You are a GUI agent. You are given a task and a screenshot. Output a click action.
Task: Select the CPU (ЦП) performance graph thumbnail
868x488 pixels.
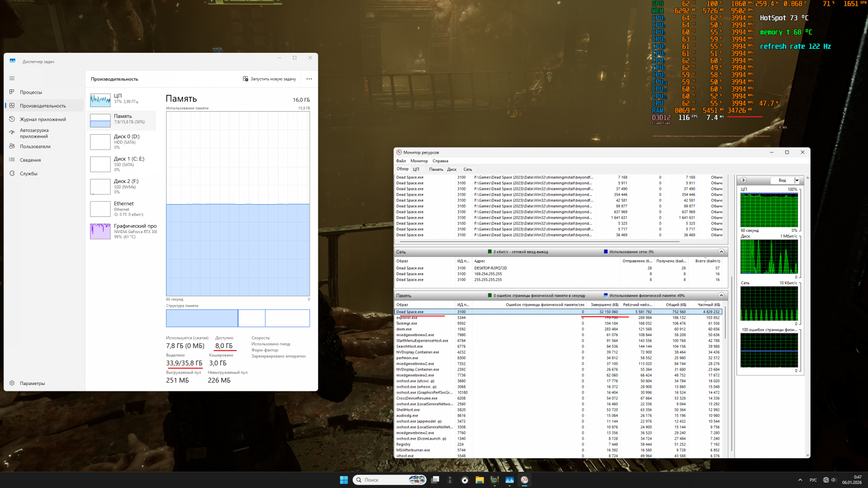click(x=100, y=100)
